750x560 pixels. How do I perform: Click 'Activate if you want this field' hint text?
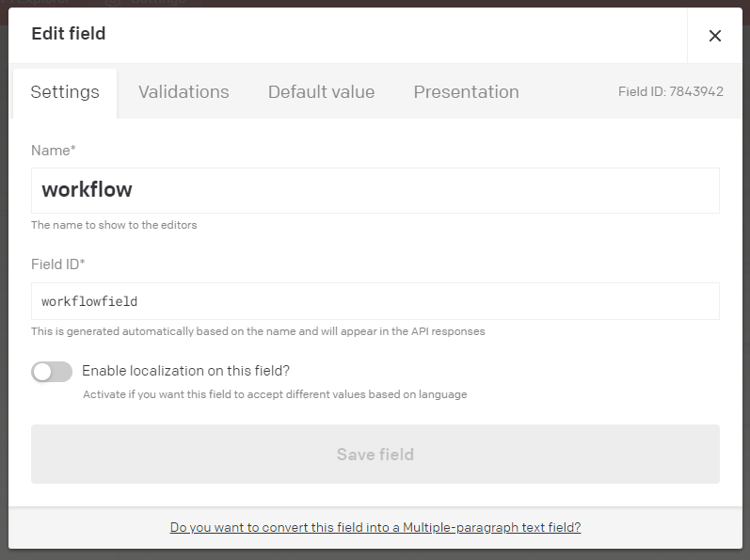point(275,394)
